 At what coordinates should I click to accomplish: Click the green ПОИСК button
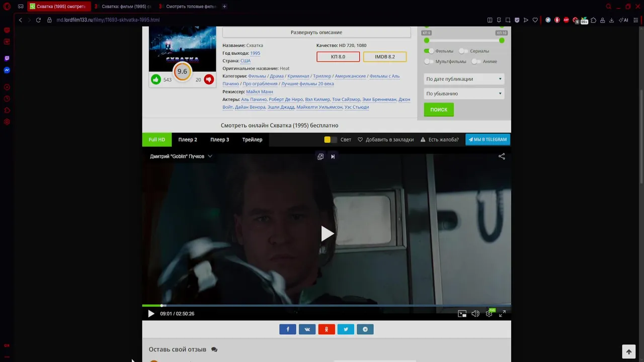(439, 110)
